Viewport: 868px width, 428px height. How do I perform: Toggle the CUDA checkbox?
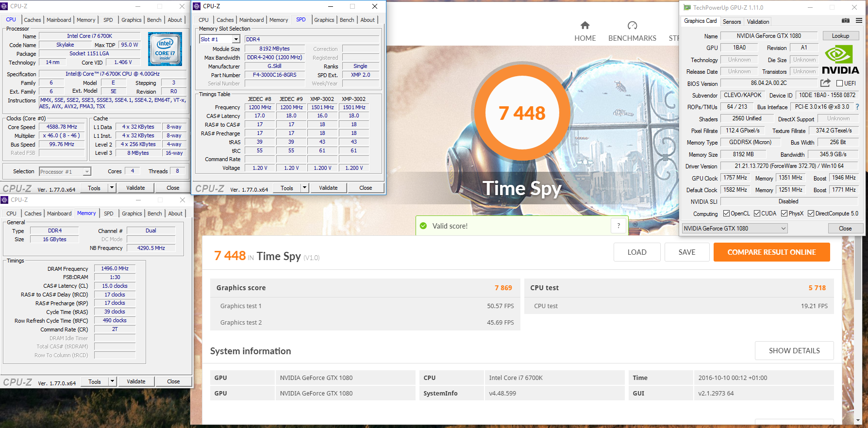[x=757, y=214]
